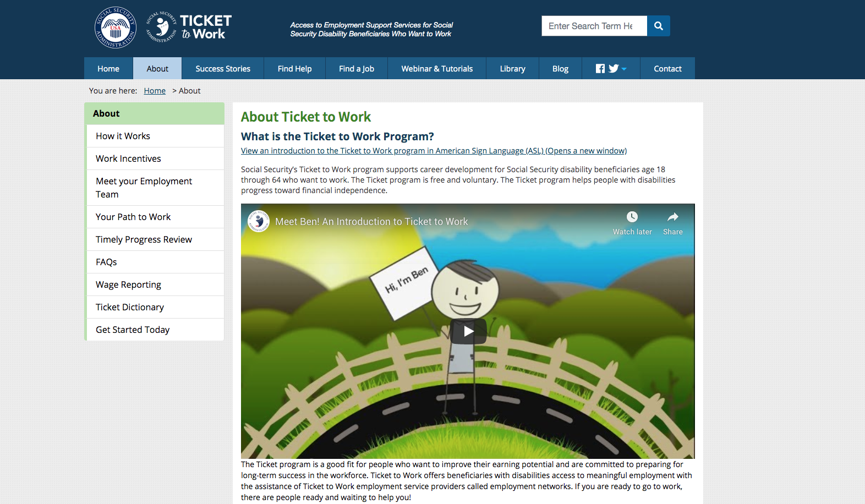Viewport: 865px width, 504px height.
Task: Click Get Started Today sidebar link
Action: tap(155, 330)
